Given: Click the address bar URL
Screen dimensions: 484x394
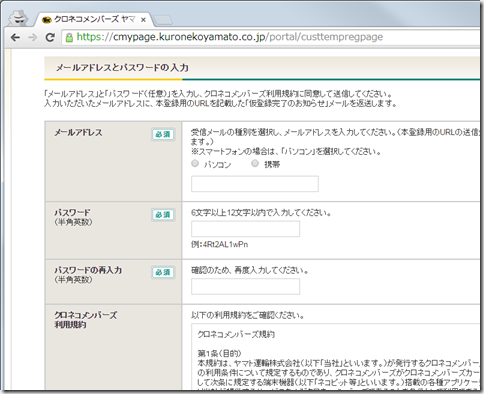Looking at the screenshot, I should click(230, 37).
